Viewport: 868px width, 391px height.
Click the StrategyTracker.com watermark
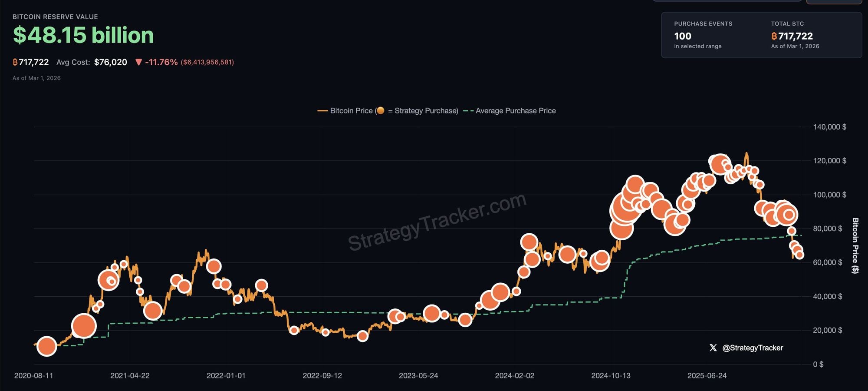[x=437, y=222]
